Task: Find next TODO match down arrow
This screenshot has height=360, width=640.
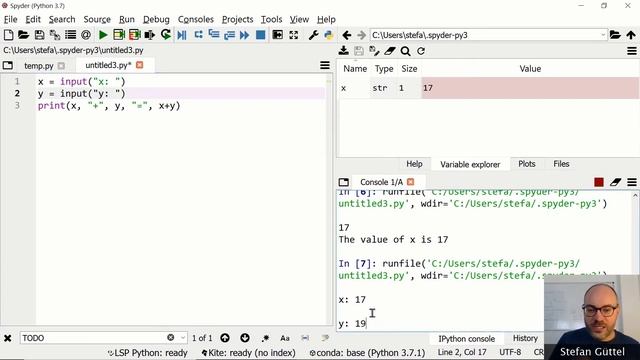Action: pos(244,338)
